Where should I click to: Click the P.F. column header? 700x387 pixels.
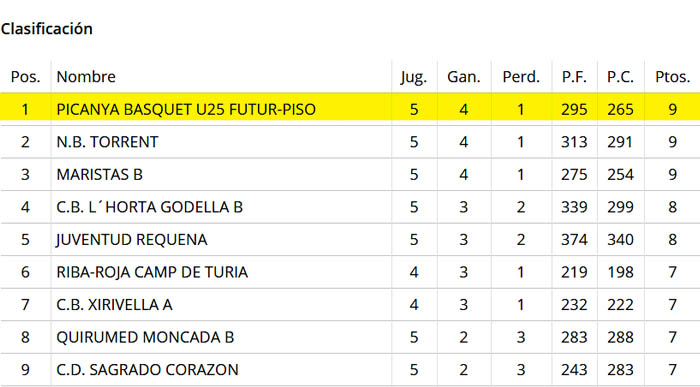coord(574,77)
